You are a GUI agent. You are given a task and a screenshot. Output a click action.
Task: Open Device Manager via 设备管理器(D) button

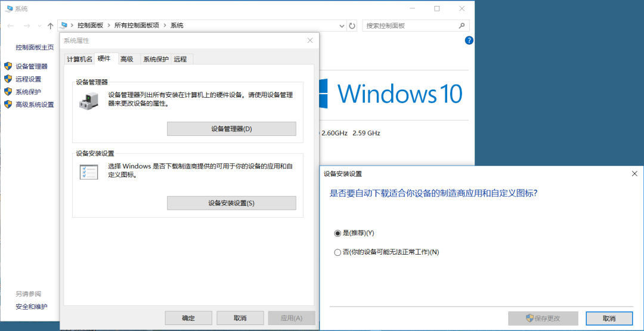231,129
